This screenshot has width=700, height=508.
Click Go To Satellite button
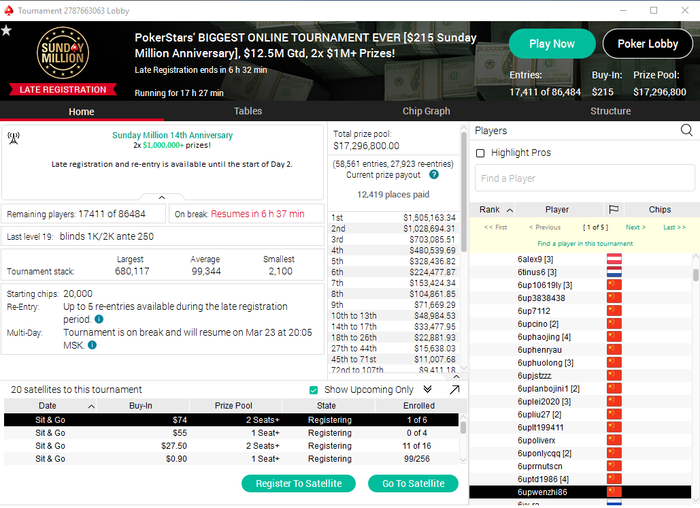tap(413, 483)
